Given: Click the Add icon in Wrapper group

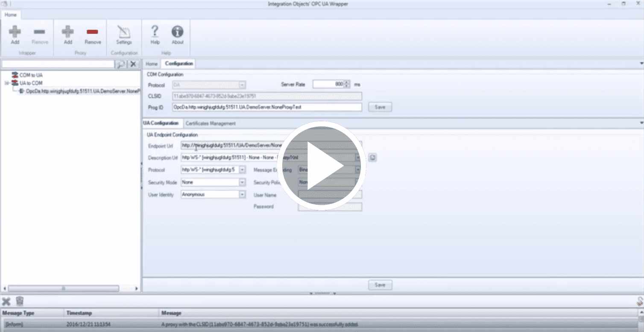Looking at the screenshot, I should pyautogui.click(x=15, y=32).
